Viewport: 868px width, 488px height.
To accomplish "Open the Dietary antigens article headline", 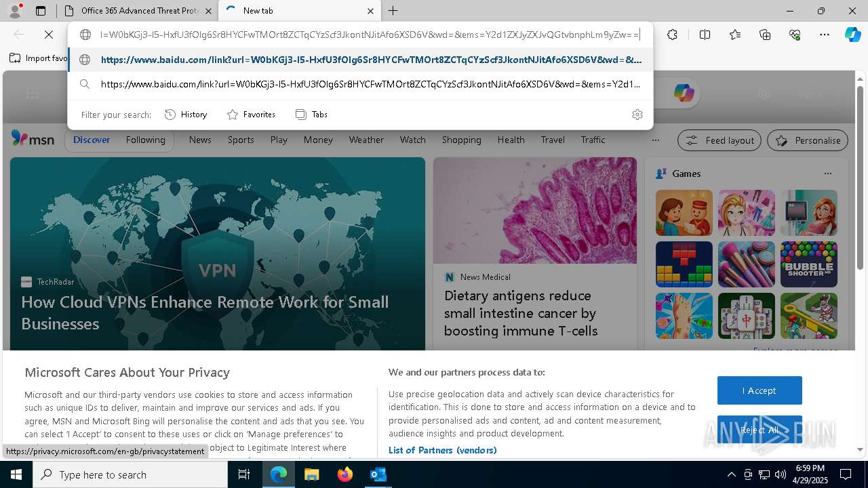I will [x=521, y=313].
